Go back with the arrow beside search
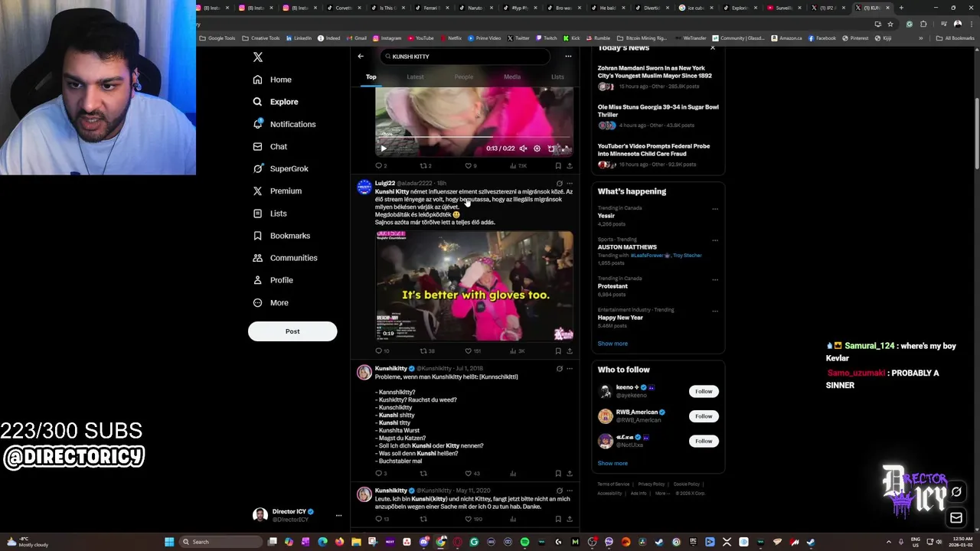Viewport: 980px width, 551px height. [361, 56]
